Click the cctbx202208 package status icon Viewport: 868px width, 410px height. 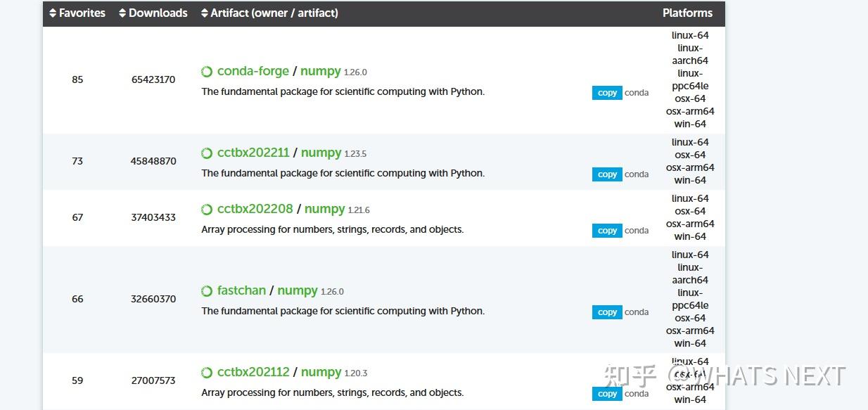point(207,210)
